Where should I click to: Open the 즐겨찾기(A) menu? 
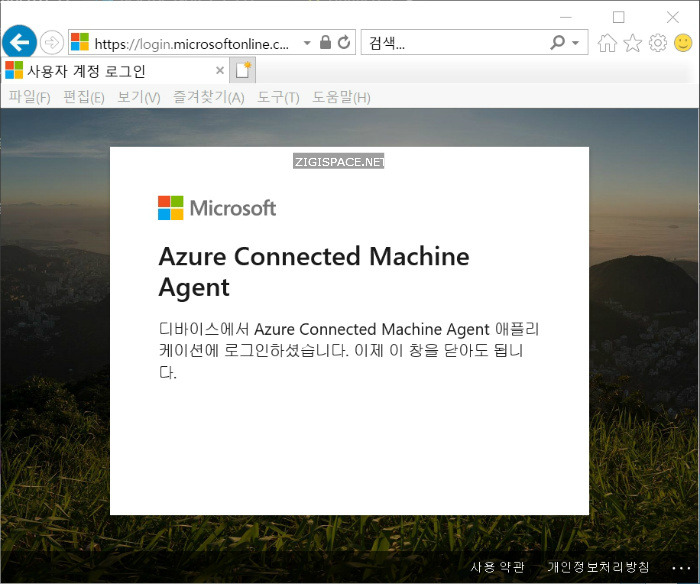click(x=208, y=97)
